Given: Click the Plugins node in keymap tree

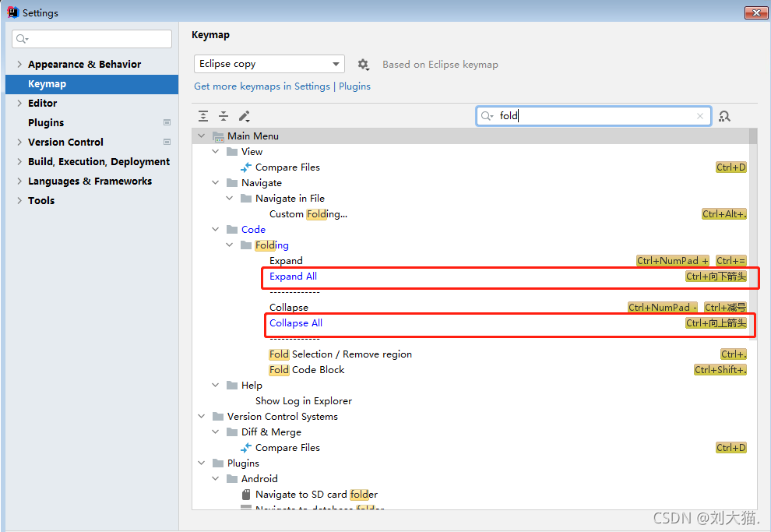Looking at the screenshot, I should click(243, 463).
